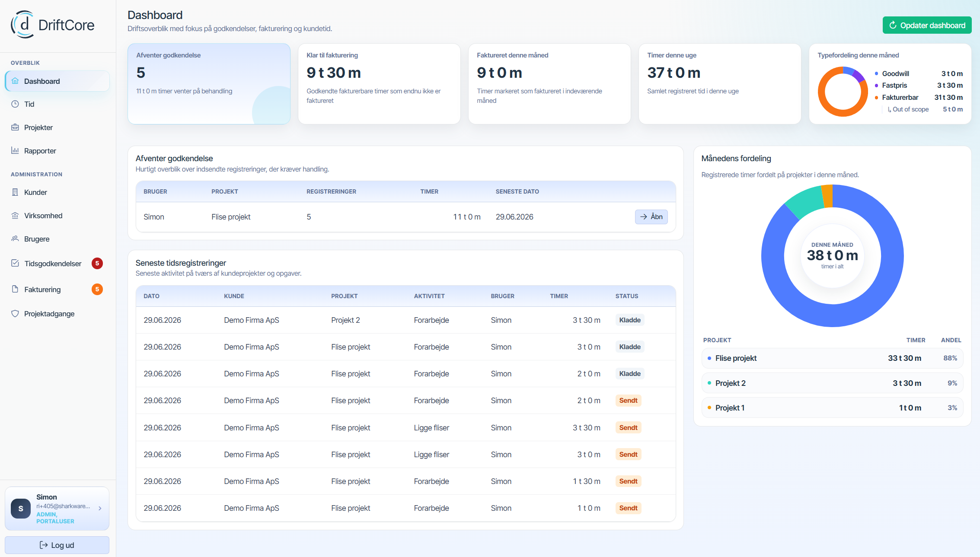Click the ANDEL column header
The height and width of the screenshot is (557, 980).
coord(951,340)
